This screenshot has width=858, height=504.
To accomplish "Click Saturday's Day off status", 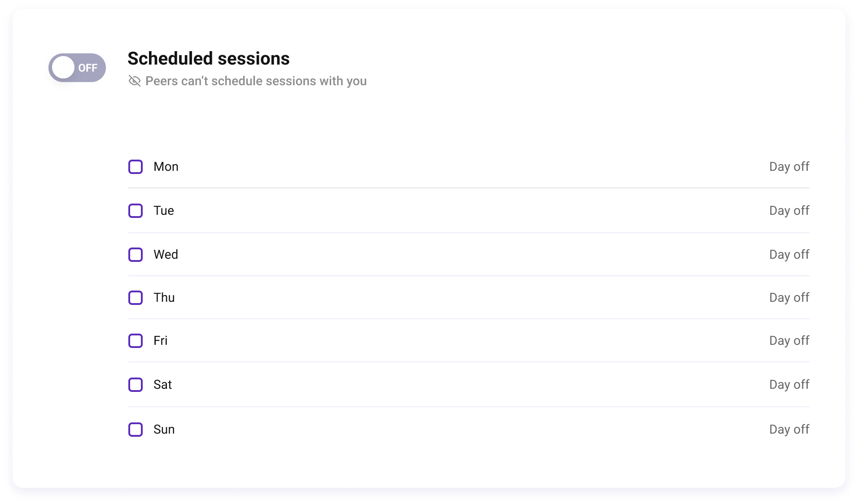I will 789,385.
